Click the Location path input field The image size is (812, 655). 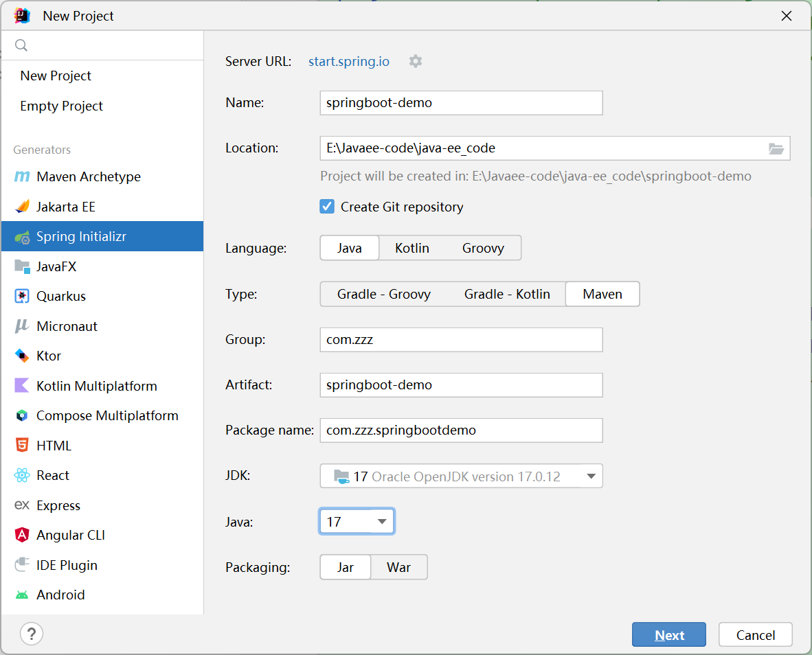[554, 148]
